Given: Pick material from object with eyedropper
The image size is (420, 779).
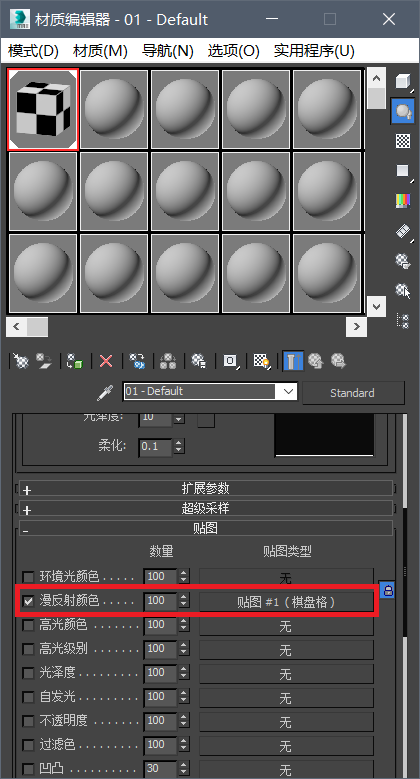Looking at the screenshot, I should click(x=105, y=392).
